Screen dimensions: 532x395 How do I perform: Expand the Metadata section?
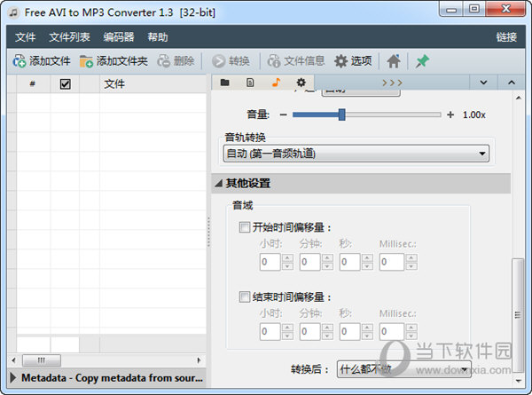pos(13,377)
